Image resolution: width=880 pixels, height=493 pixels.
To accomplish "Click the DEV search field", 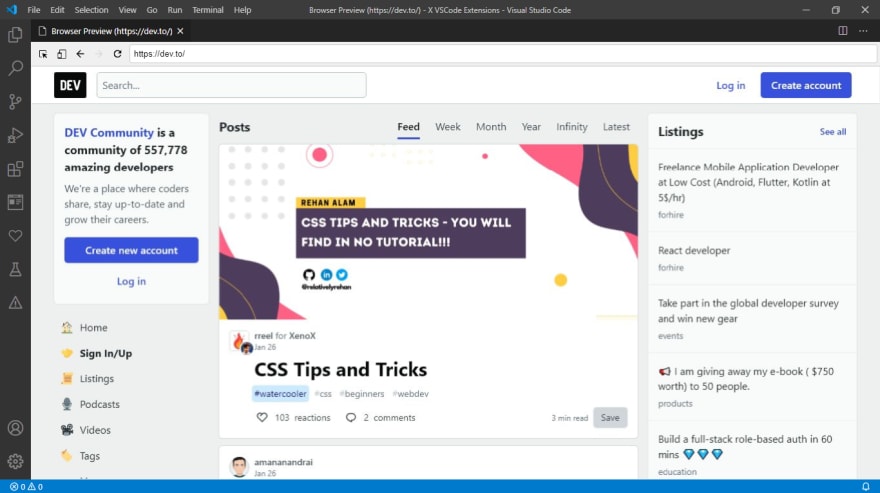I will (x=231, y=85).
